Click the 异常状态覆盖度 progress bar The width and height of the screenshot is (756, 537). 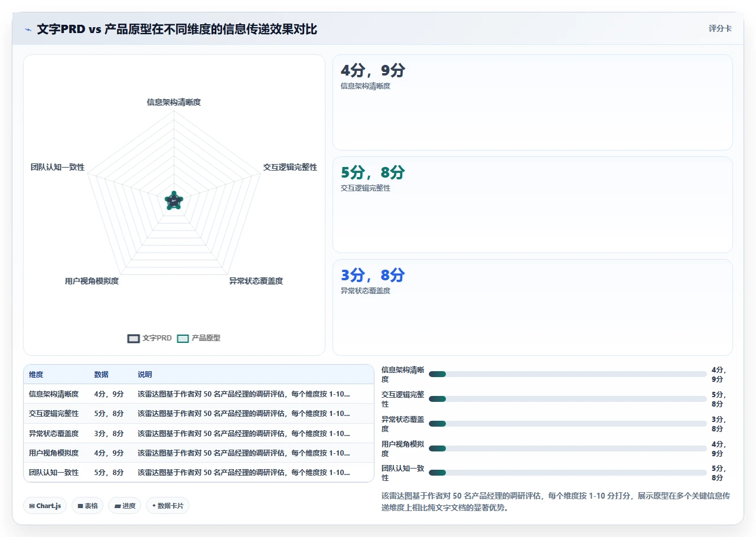568,424
